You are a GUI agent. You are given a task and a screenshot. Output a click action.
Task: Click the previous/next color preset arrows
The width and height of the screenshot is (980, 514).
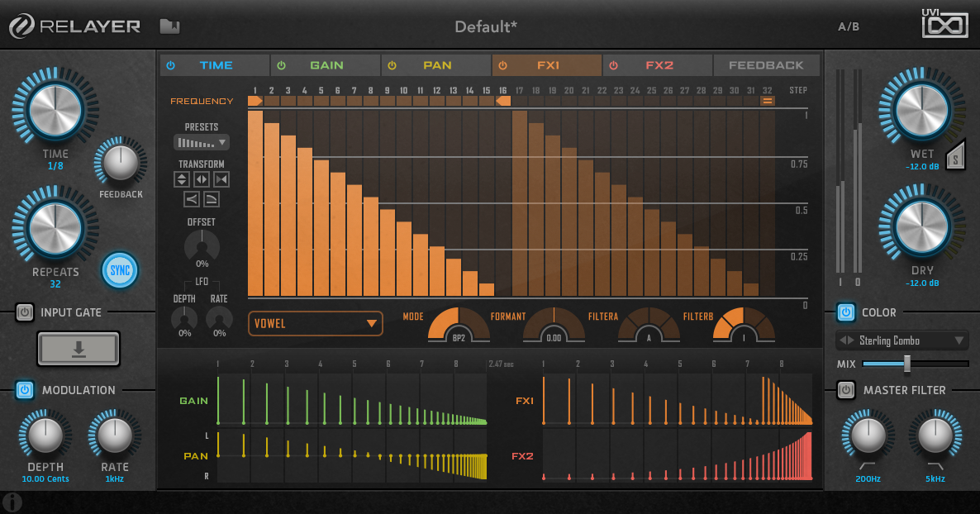[x=846, y=340]
